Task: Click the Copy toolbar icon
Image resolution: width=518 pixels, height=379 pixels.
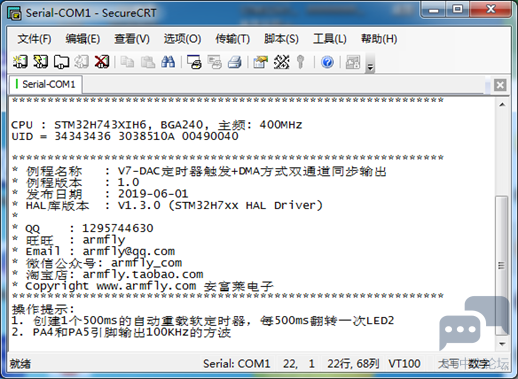Action: coord(127,62)
